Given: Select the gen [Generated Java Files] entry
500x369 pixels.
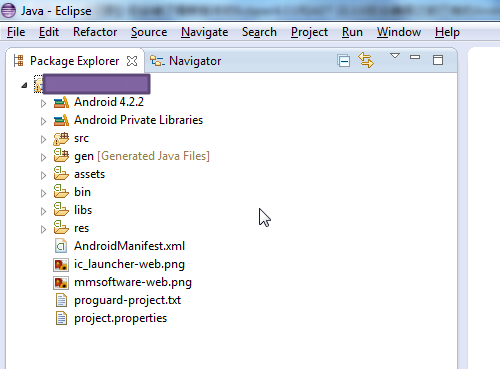Looking at the screenshot, I should 142,156.
